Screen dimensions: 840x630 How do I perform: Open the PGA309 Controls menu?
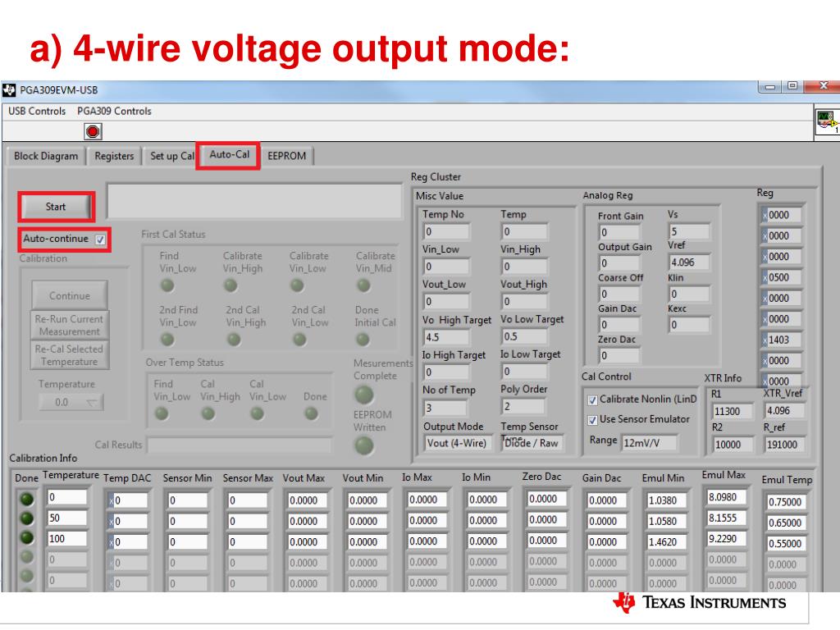(x=114, y=111)
